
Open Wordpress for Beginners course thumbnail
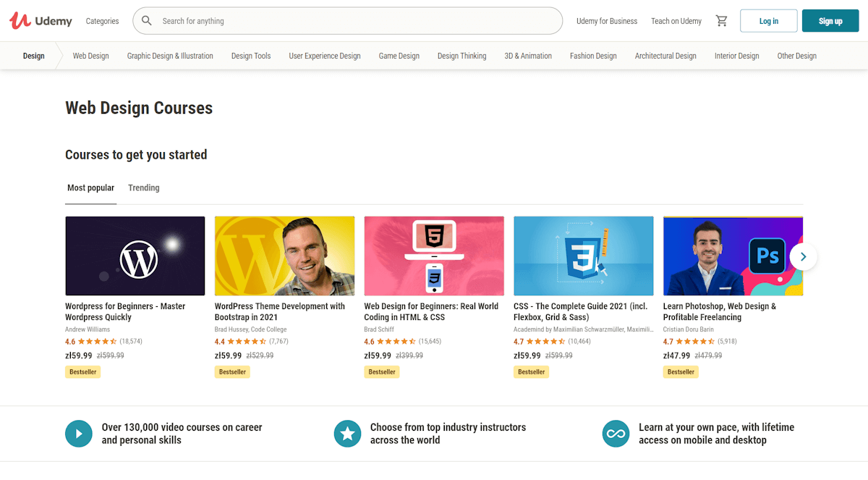pos(135,256)
